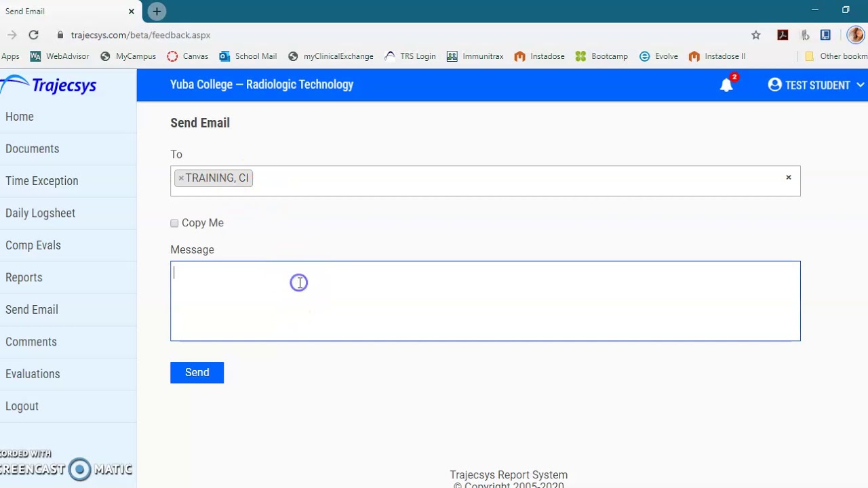The width and height of the screenshot is (868, 488).
Task: Clear all recipients in To field
Action: (x=788, y=178)
